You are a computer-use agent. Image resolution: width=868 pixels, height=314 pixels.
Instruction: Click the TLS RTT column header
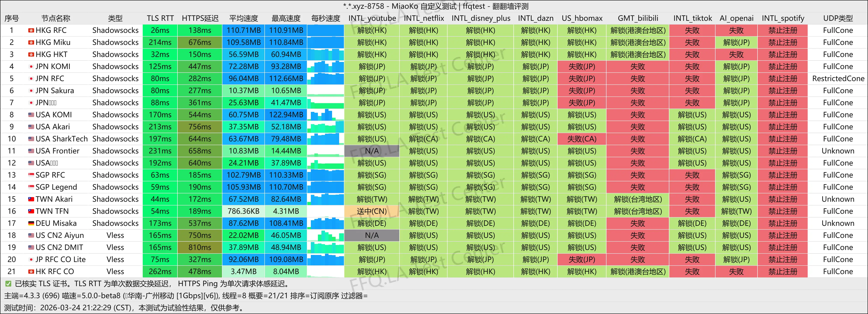pyautogui.click(x=160, y=18)
